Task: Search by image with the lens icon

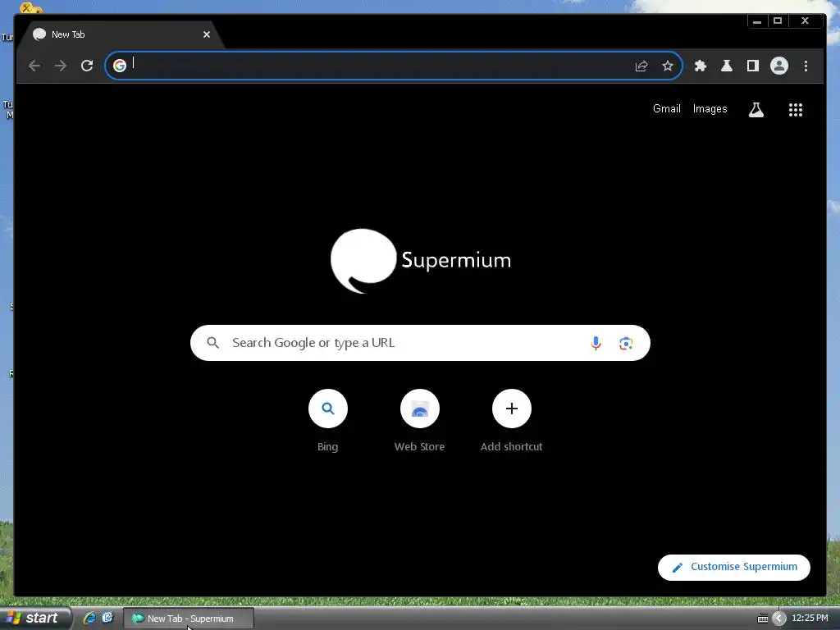Action: pyautogui.click(x=626, y=344)
